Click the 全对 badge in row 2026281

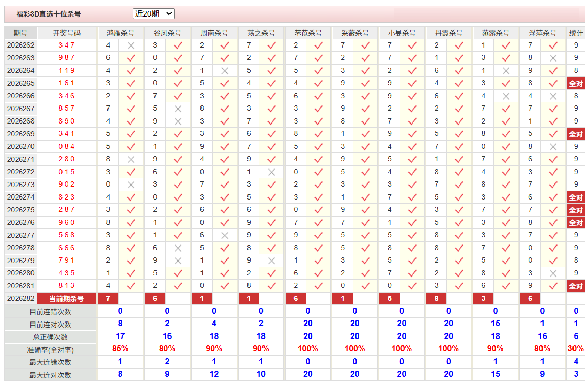(576, 286)
